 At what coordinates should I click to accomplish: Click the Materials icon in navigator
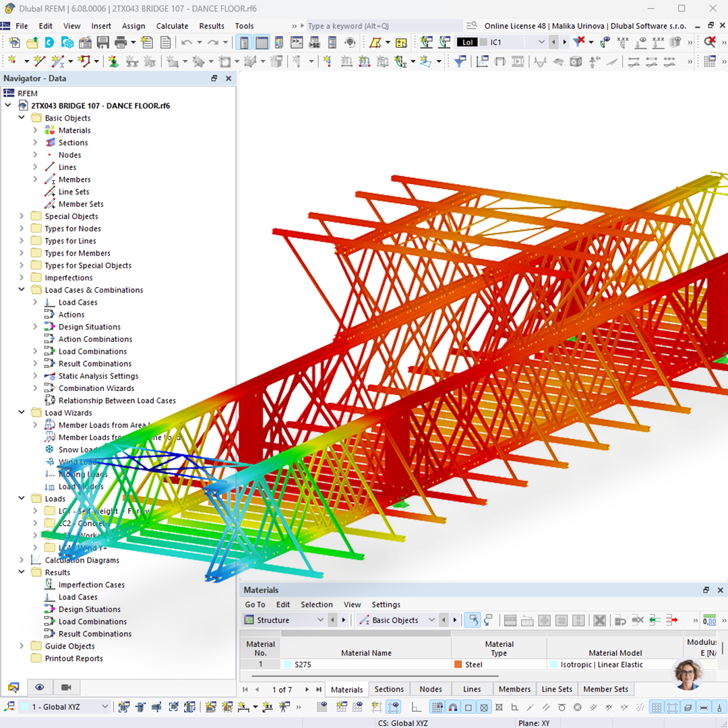tap(50, 131)
